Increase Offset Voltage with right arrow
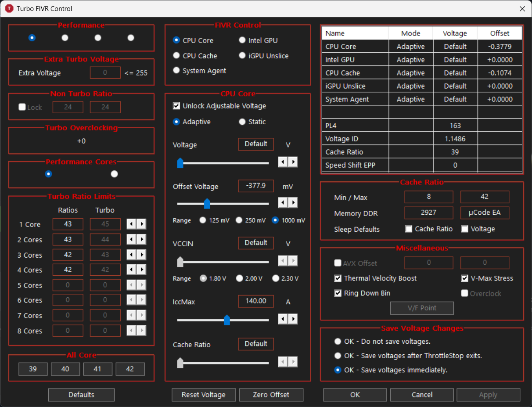The height and width of the screenshot is (407, 532). click(x=293, y=202)
